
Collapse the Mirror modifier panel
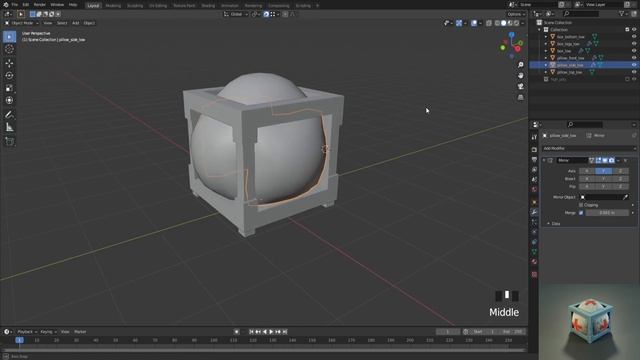(544, 160)
